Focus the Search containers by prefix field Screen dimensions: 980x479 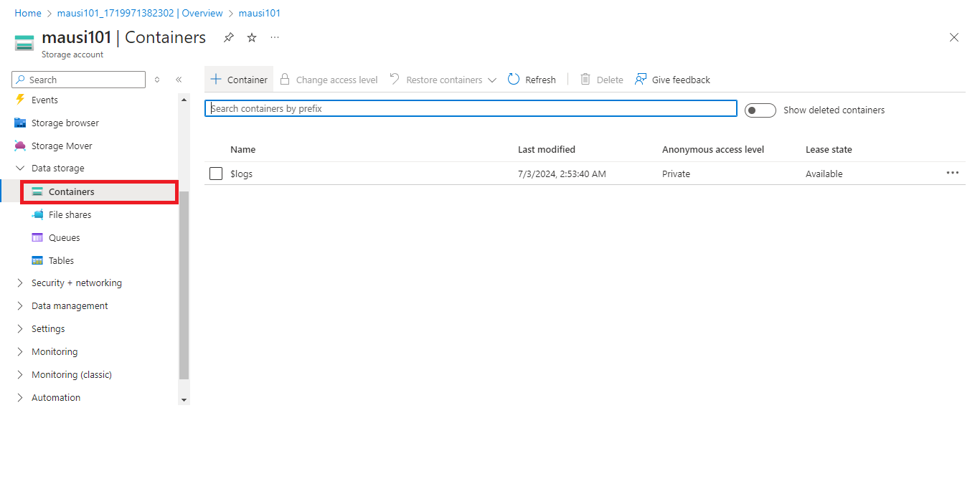pyautogui.click(x=471, y=108)
